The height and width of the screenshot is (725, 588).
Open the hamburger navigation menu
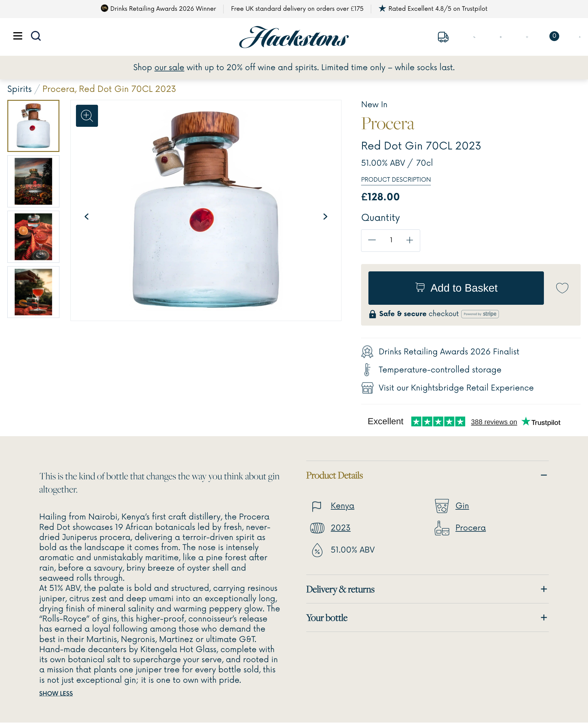(x=18, y=36)
